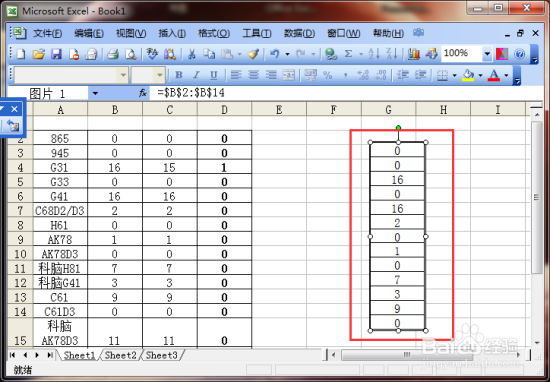The height and width of the screenshot is (382, 550).
Task: Apply Percent style icon
Action: click(x=328, y=75)
